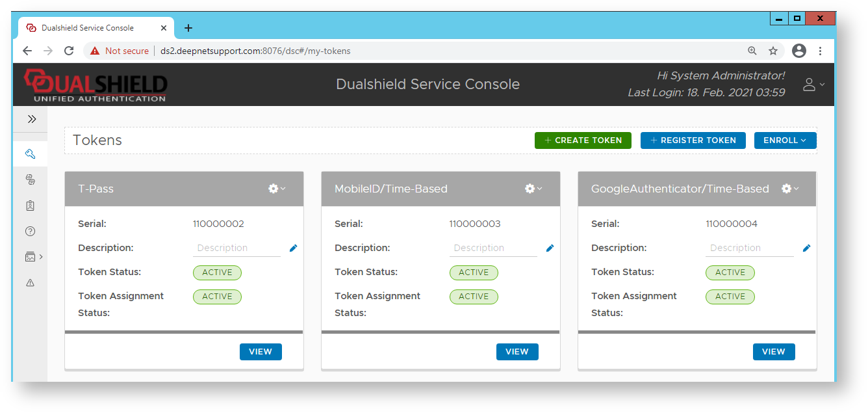
Task: Open the ID badge icon in sidebar
Action: click(30, 206)
